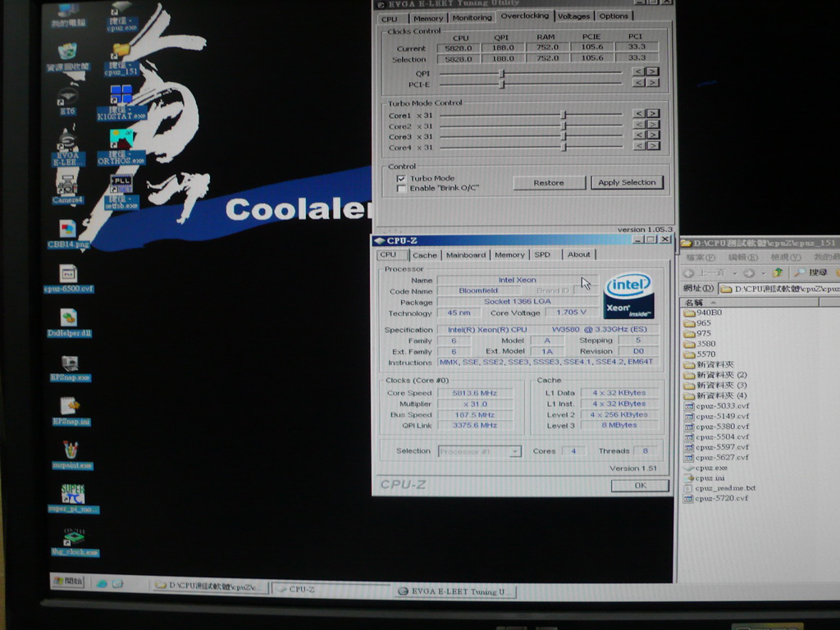Toggle the Turbo Mode checkbox
This screenshot has width=840, height=630.
(x=400, y=178)
